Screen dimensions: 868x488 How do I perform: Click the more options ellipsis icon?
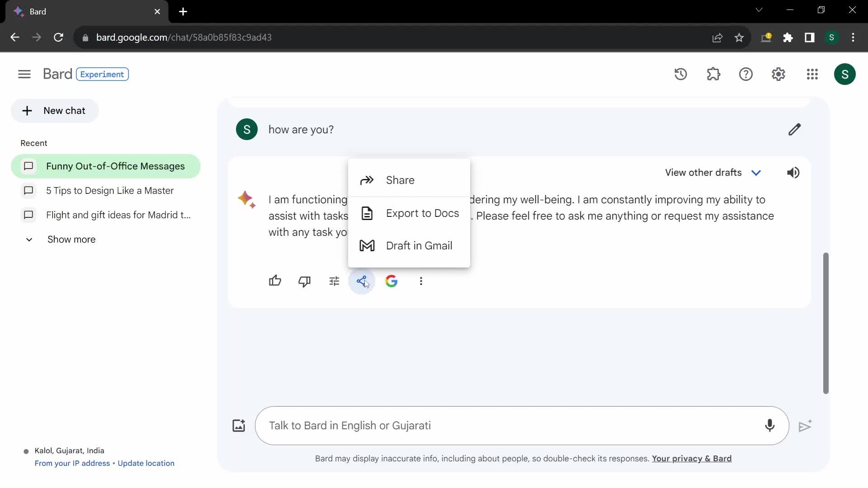coord(421,281)
